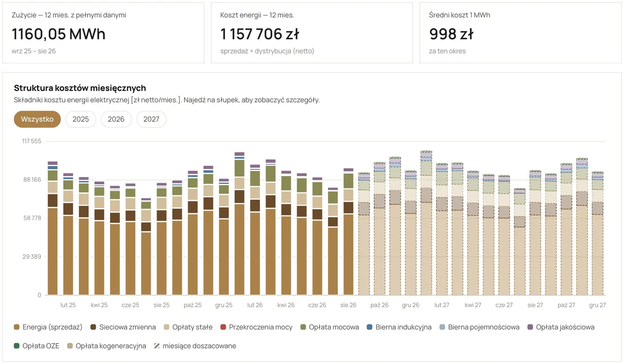Switch the chart to year 2027
Image resolution: width=624 pixels, height=364 pixels.
point(152,119)
